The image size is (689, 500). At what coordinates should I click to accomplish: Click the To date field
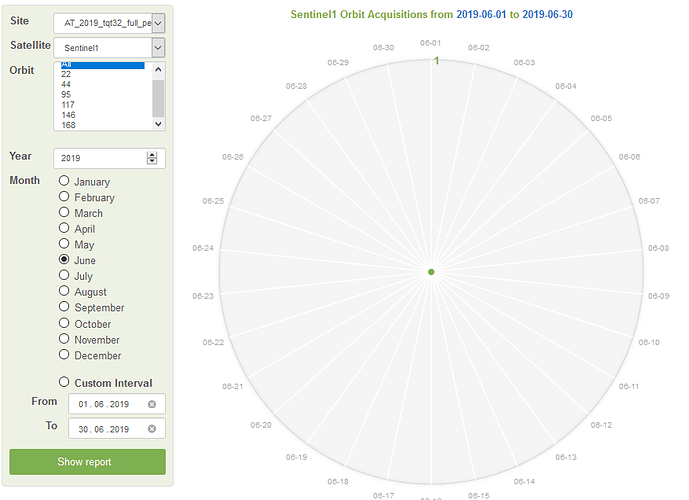[117, 428]
